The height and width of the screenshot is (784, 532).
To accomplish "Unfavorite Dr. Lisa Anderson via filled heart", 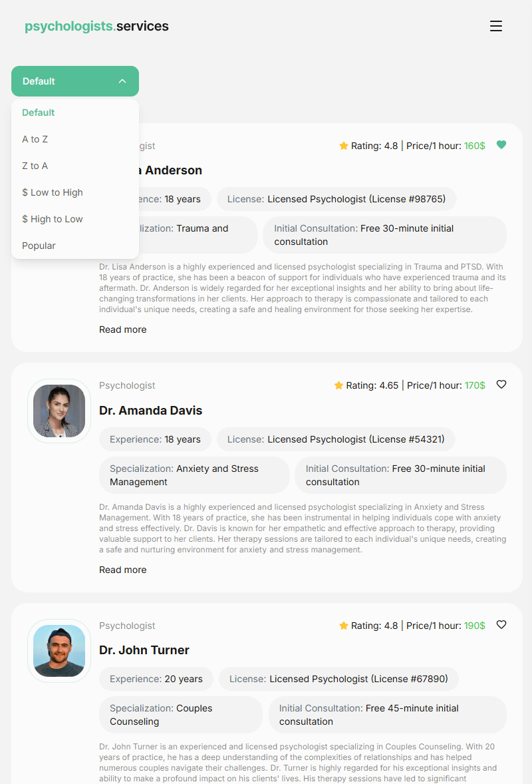I will point(501,145).
